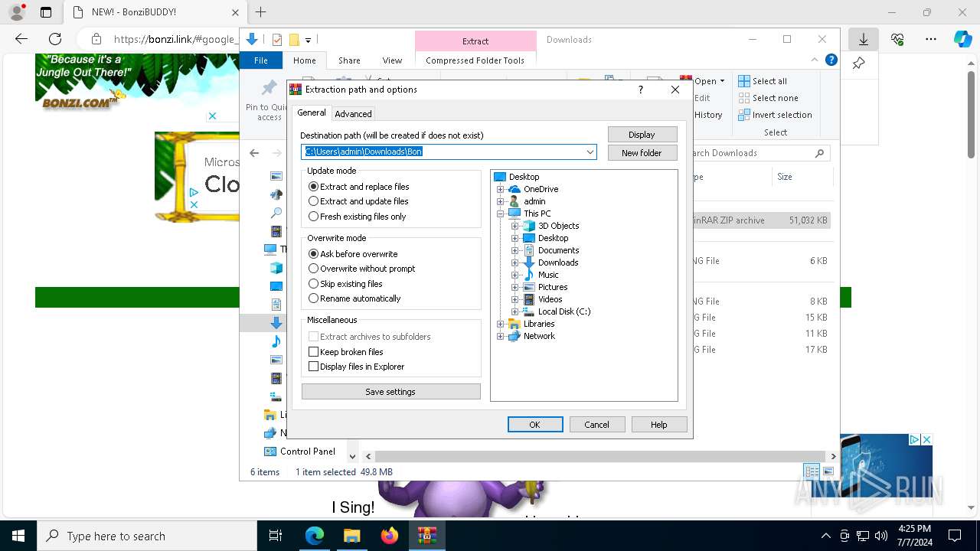Open the Explorer Help question mark icon

point(831,60)
